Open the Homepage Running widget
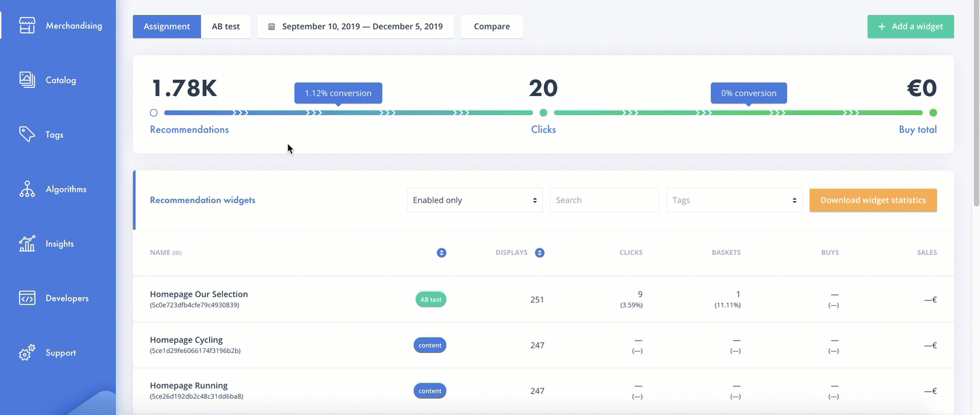This screenshot has width=980, height=415. (x=189, y=386)
